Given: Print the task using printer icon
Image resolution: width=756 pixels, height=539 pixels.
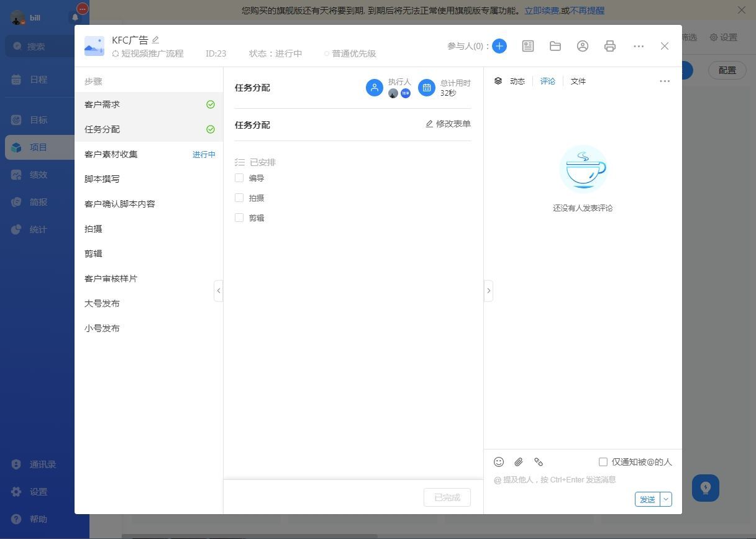Looking at the screenshot, I should pyautogui.click(x=610, y=46).
